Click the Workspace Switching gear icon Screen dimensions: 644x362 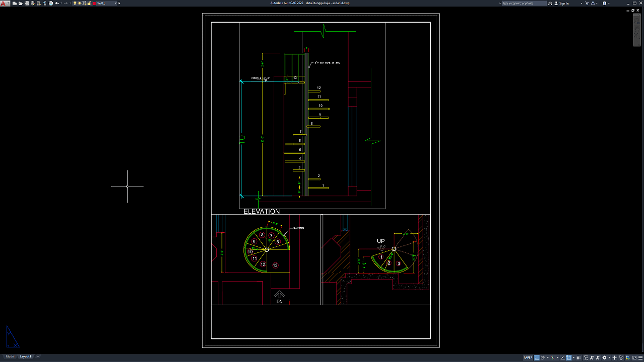pyautogui.click(x=604, y=358)
